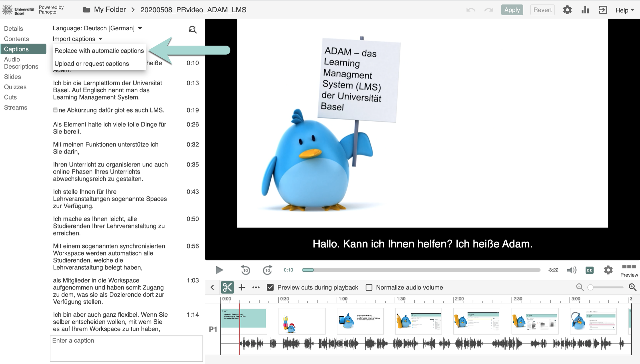Click the find and replace captions icon
This screenshot has width=640, height=364.
point(192,30)
